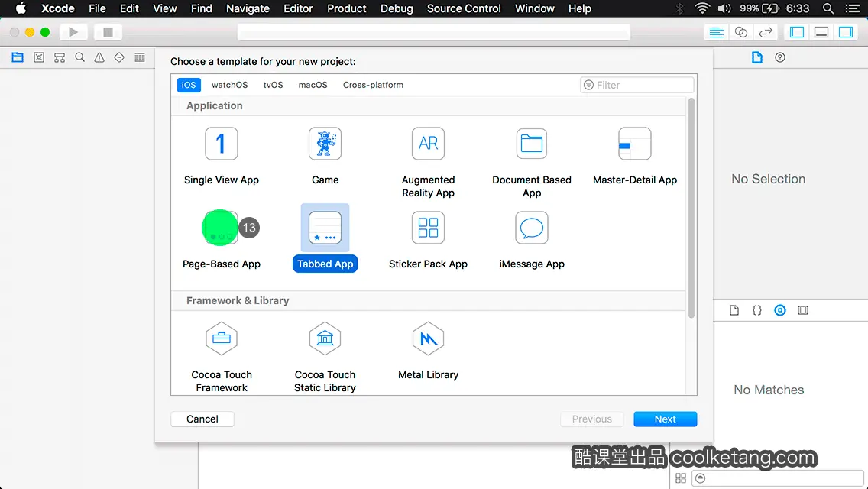
Task: Show the Object library
Action: click(x=780, y=310)
